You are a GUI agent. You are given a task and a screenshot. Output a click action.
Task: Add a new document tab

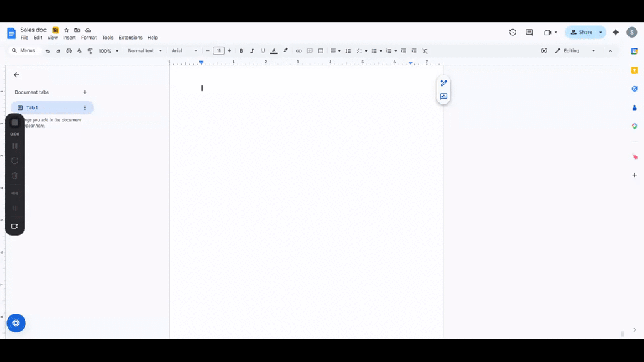coord(85,92)
